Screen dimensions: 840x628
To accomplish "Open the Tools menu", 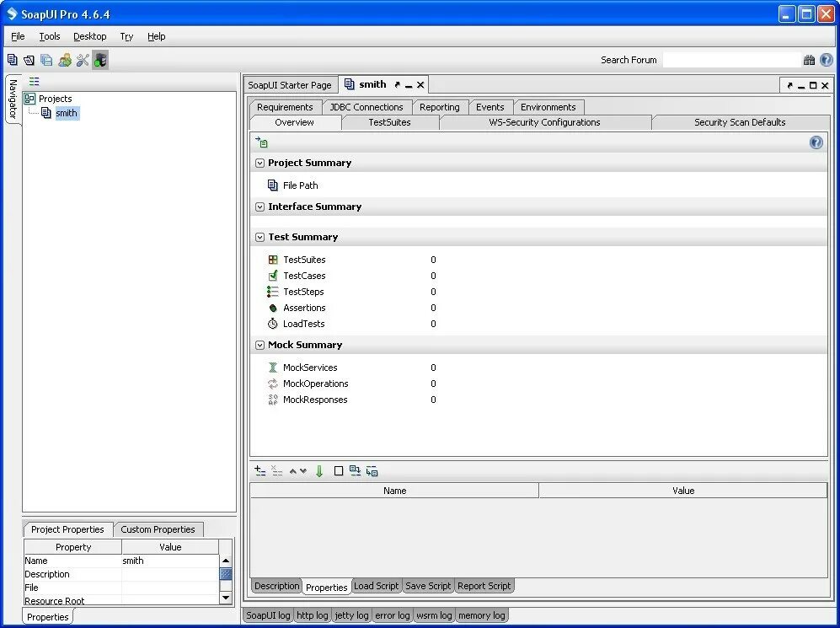I will pyautogui.click(x=49, y=36).
